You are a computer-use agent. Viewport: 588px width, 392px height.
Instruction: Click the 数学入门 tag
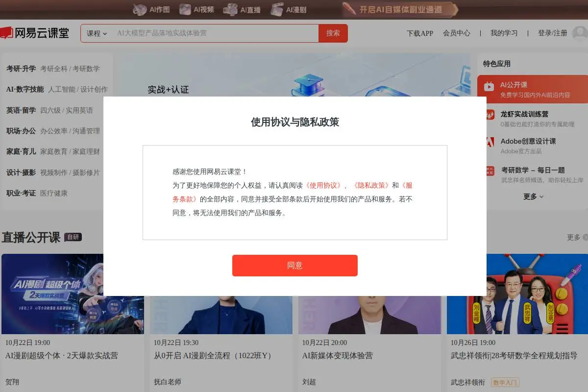coord(505,382)
